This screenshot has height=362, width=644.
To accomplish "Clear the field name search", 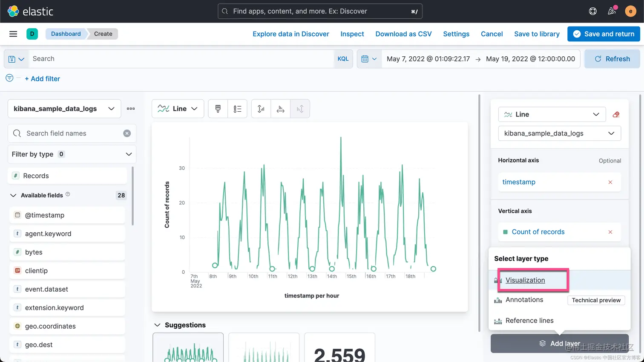I will coord(127,133).
